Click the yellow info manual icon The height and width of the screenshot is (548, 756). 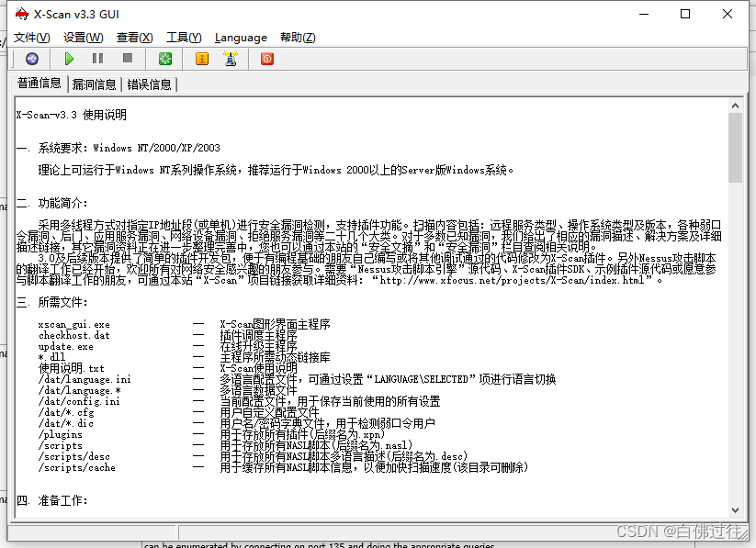[202, 59]
